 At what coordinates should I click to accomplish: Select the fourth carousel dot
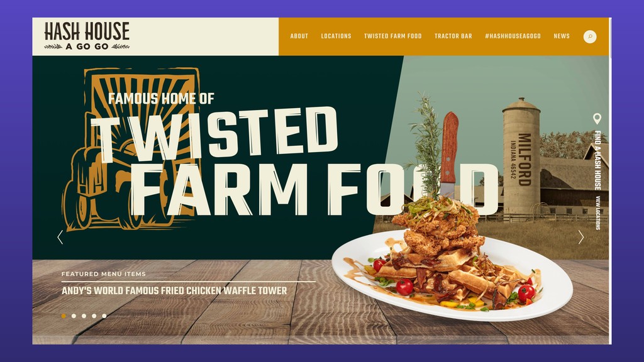(x=94, y=315)
